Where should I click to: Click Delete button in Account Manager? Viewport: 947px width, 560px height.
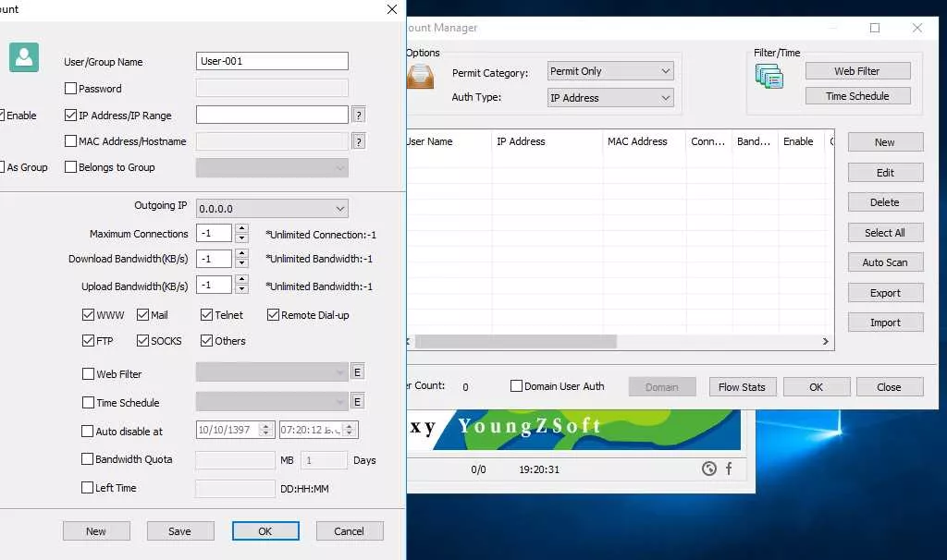tap(885, 202)
